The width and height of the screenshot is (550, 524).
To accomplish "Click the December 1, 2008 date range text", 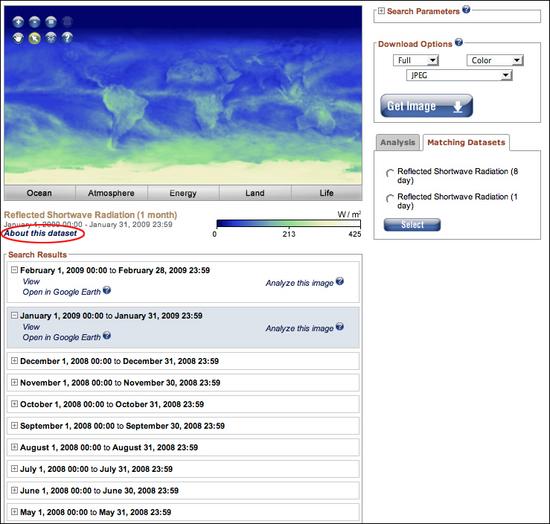I will (x=119, y=361).
